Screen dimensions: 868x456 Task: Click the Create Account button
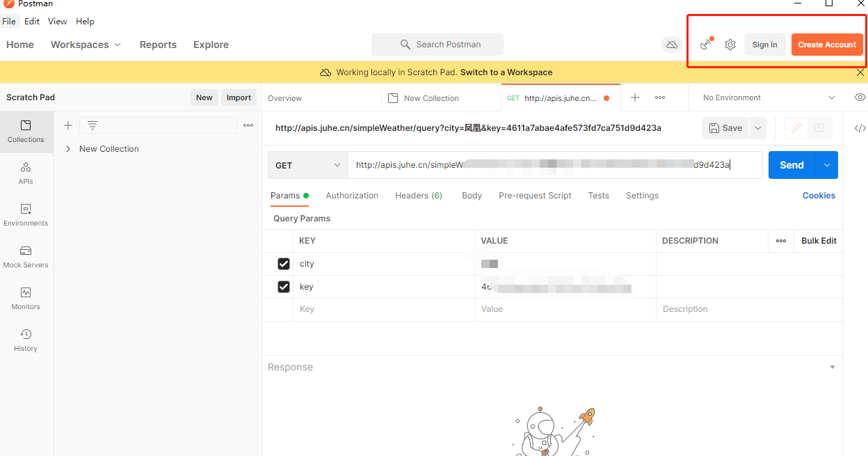827,45
